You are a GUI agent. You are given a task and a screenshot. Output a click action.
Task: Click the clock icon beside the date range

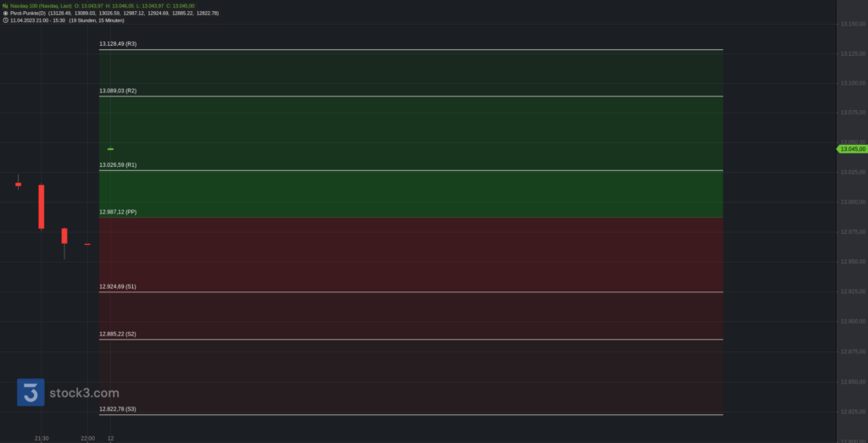click(x=5, y=20)
